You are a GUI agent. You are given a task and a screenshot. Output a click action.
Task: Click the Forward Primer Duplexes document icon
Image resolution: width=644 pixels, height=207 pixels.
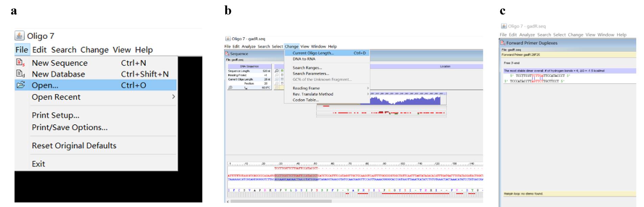pos(503,43)
